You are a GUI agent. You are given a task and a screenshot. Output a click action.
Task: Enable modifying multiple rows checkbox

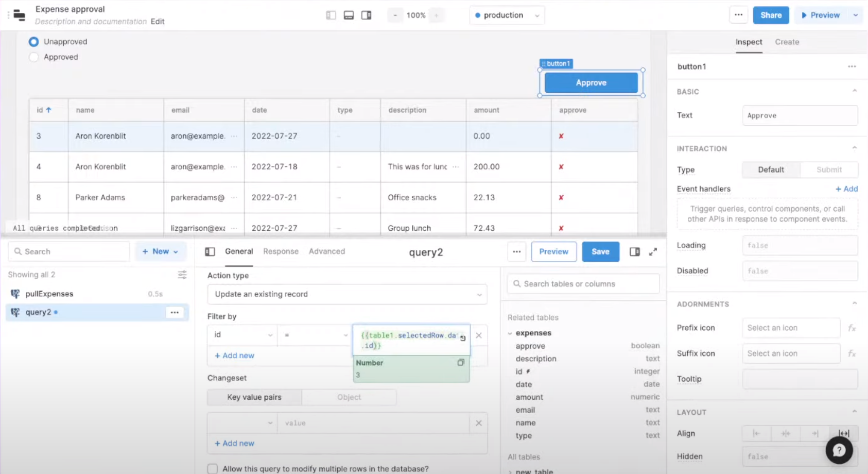(x=212, y=469)
